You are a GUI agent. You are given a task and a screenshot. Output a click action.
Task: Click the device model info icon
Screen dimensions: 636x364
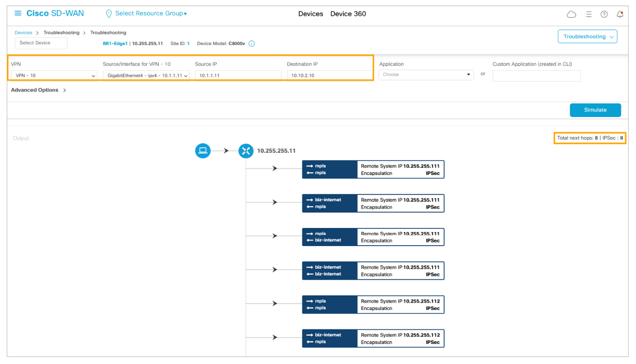click(x=252, y=44)
